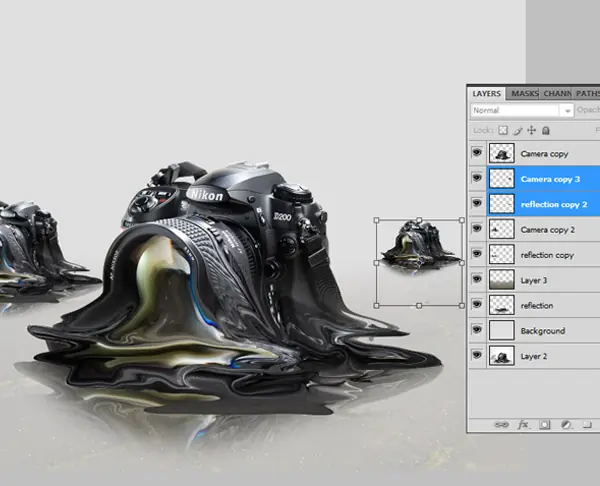The height and width of the screenshot is (486, 600).
Task: Click the lock transparent pixels icon
Action: 503,130
